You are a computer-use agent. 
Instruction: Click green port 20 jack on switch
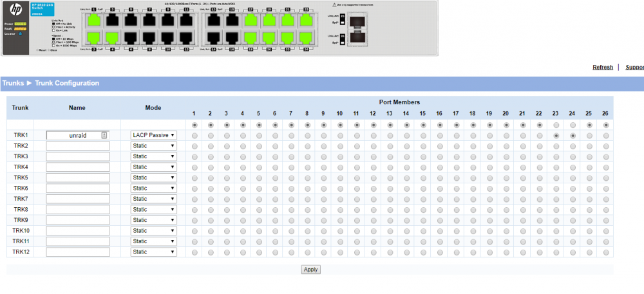pyautogui.click(x=269, y=38)
